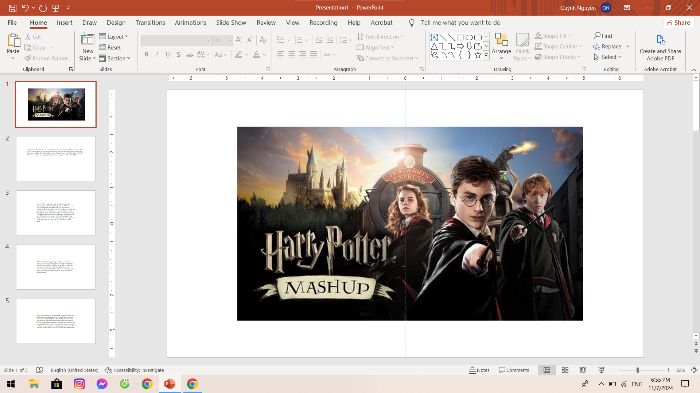
Task: Click the New Slide icon
Action: coord(87,40)
